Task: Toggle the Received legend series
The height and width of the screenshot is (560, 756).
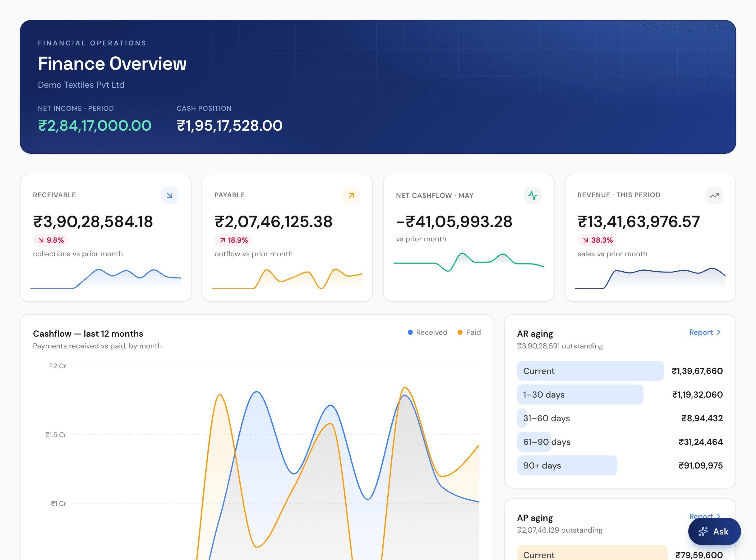Action: pyautogui.click(x=427, y=332)
